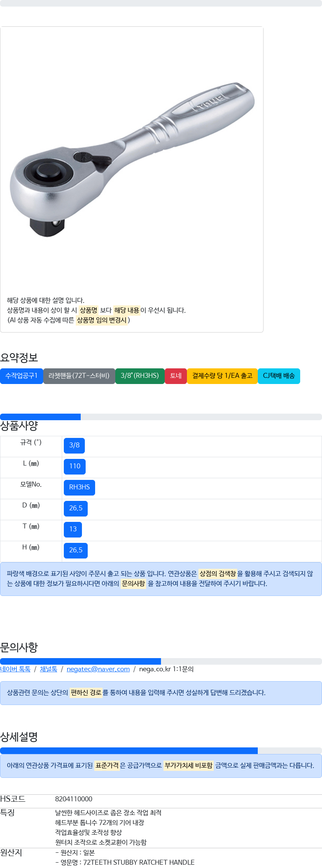This screenshot has width=322, height=868.
Task: Click the 3/8"(RH3HS) green badge
Action: coord(140,376)
